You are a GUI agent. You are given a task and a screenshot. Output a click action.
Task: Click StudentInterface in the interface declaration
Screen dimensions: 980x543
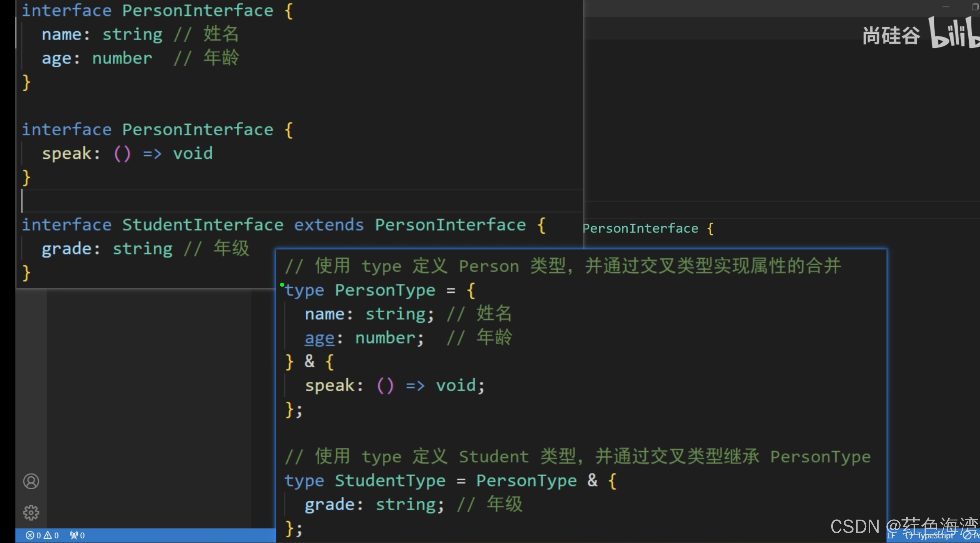(x=203, y=225)
